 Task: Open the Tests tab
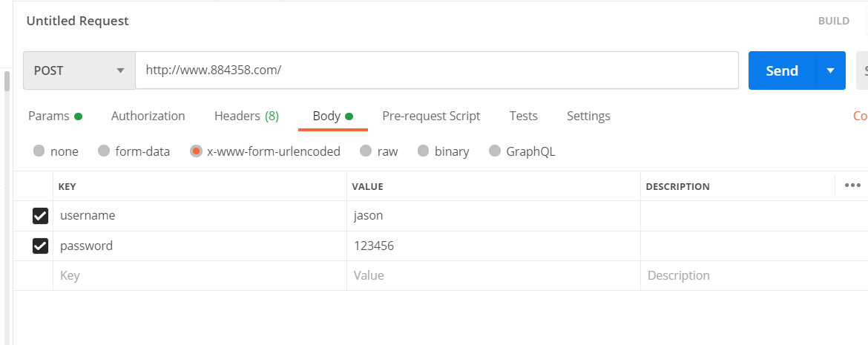click(x=523, y=116)
